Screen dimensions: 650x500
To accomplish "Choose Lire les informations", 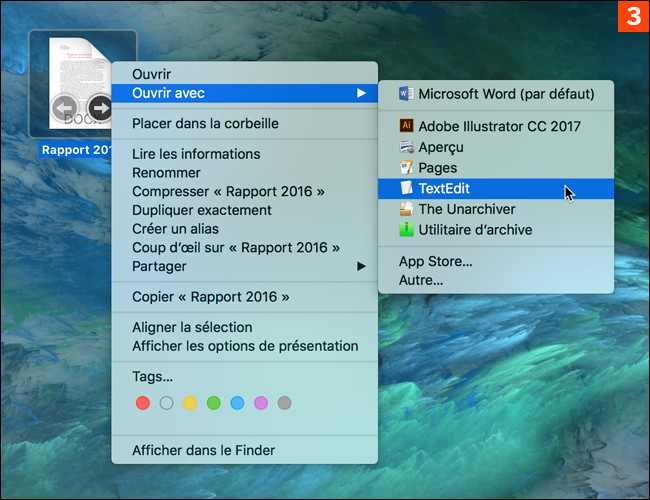I will (x=196, y=154).
